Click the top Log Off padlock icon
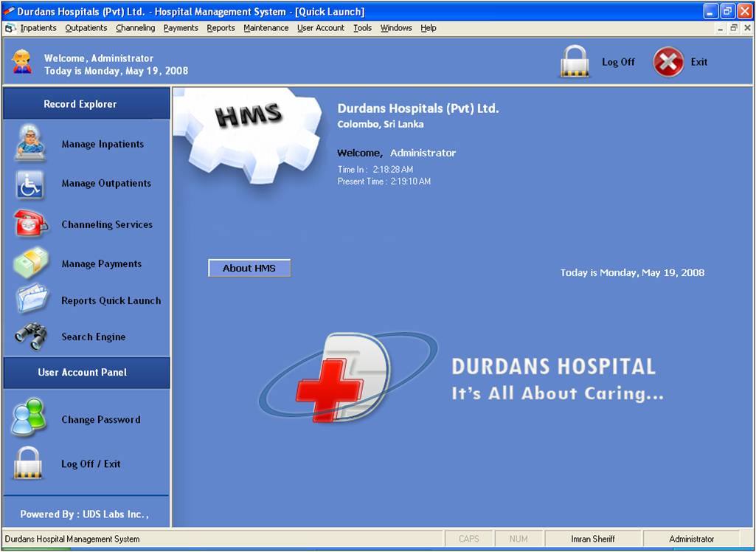The width and height of the screenshot is (756, 552). (x=574, y=62)
